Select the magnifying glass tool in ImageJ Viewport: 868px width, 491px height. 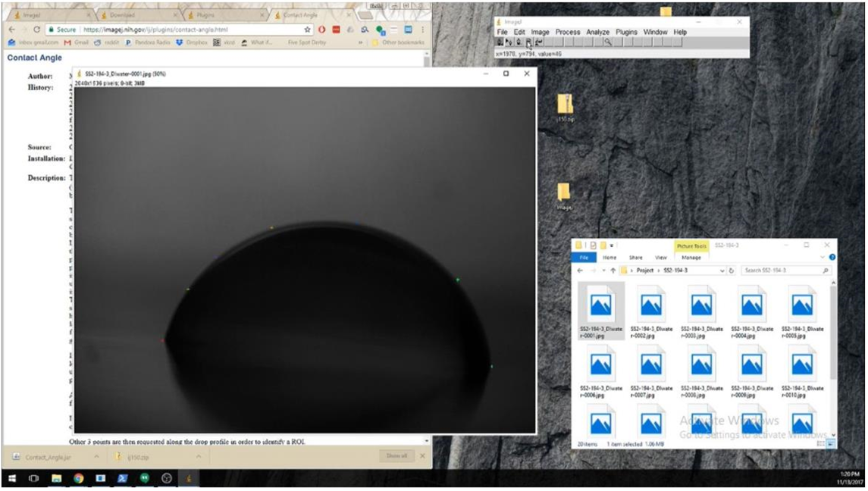pos(607,42)
